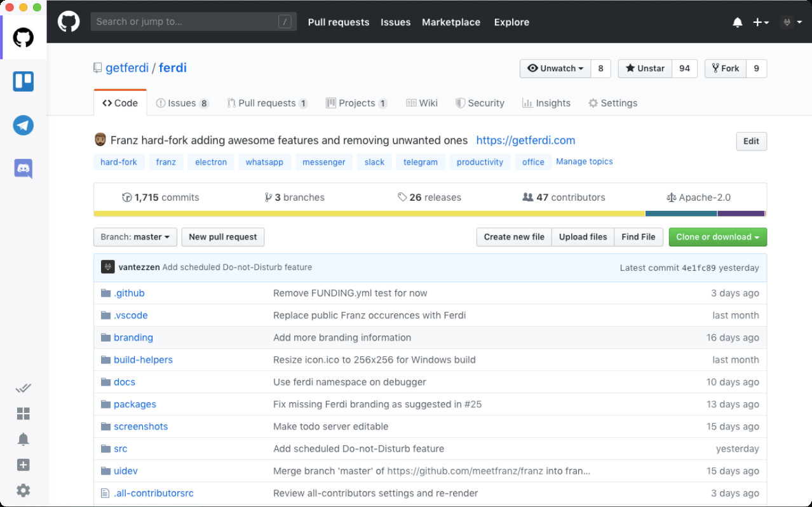Switch to the Trello service icon

pyautogui.click(x=24, y=81)
